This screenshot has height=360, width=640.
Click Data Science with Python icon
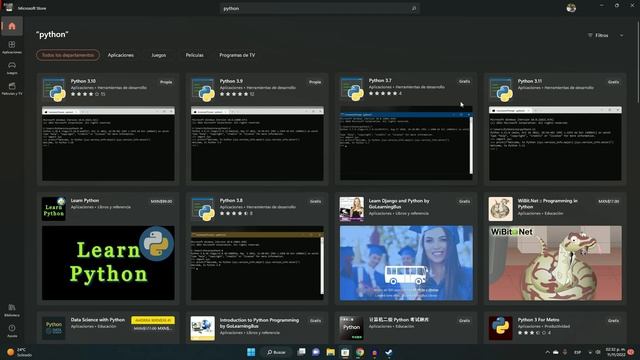(54, 328)
